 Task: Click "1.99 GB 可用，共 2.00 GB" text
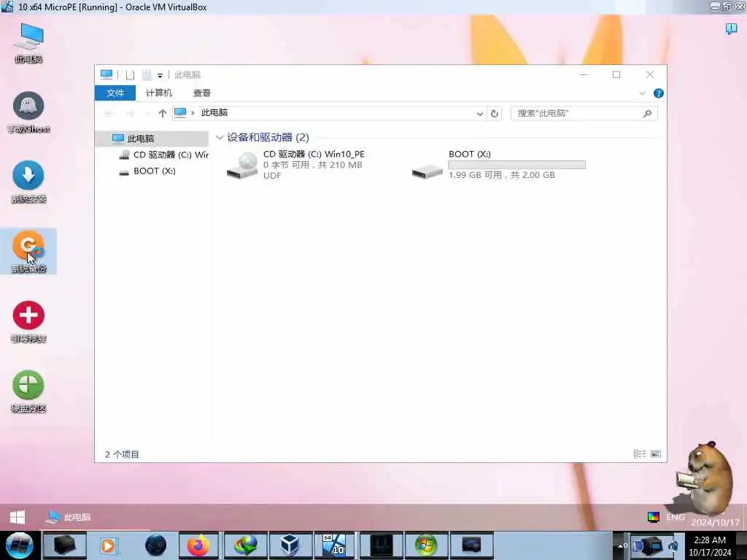502,175
